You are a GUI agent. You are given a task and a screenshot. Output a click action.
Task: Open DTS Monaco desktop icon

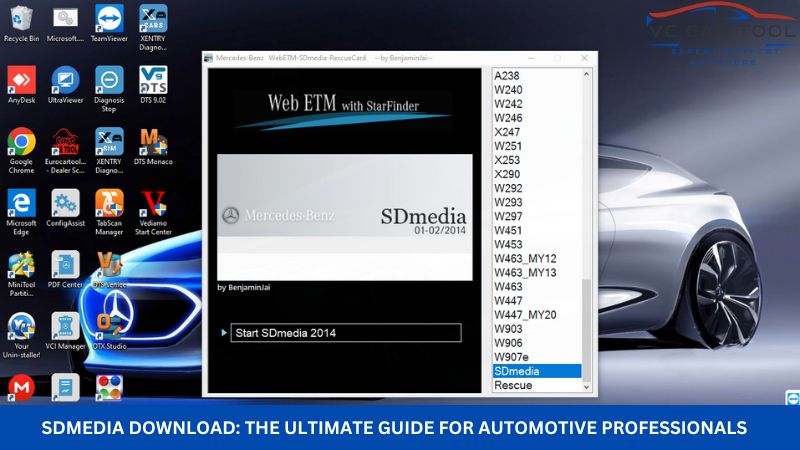[x=153, y=146]
